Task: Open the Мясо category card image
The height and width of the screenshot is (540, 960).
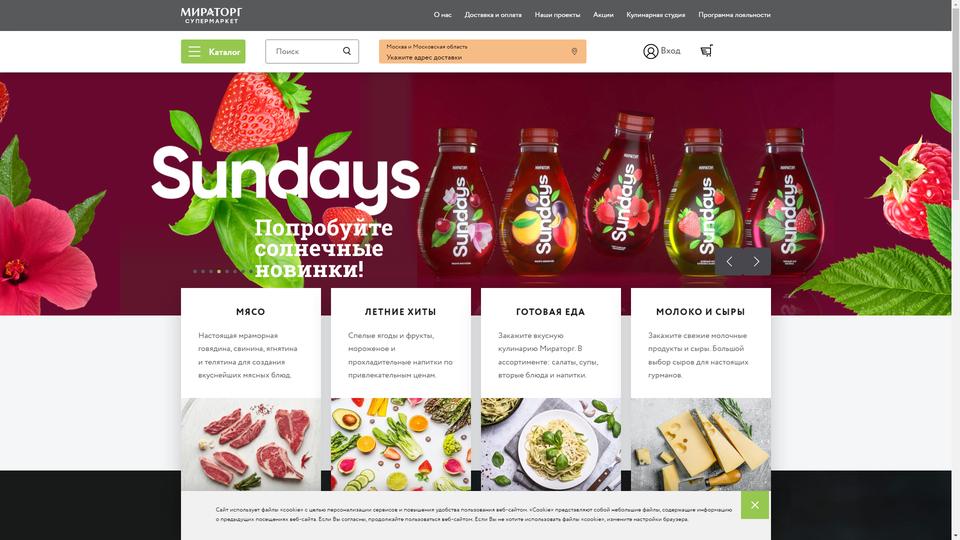Action: (251, 444)
